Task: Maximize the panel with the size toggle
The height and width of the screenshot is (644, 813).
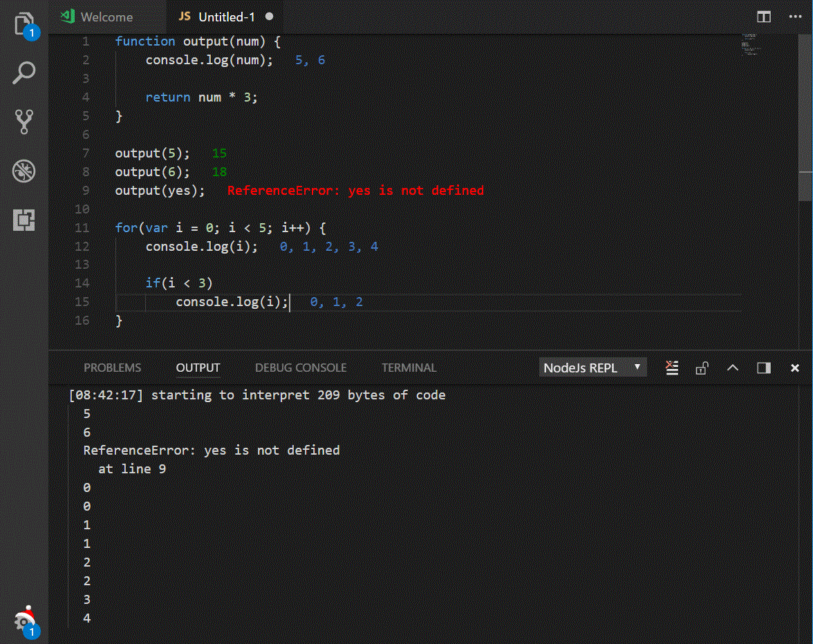Action: pos(763,368)
